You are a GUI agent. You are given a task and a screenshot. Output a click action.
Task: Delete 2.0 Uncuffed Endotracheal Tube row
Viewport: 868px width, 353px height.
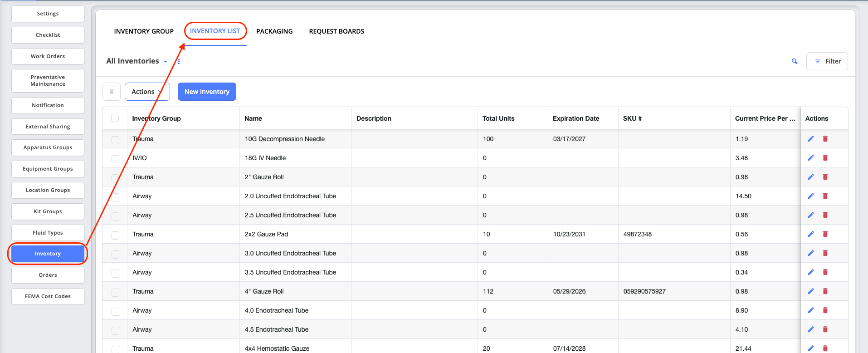825,196
